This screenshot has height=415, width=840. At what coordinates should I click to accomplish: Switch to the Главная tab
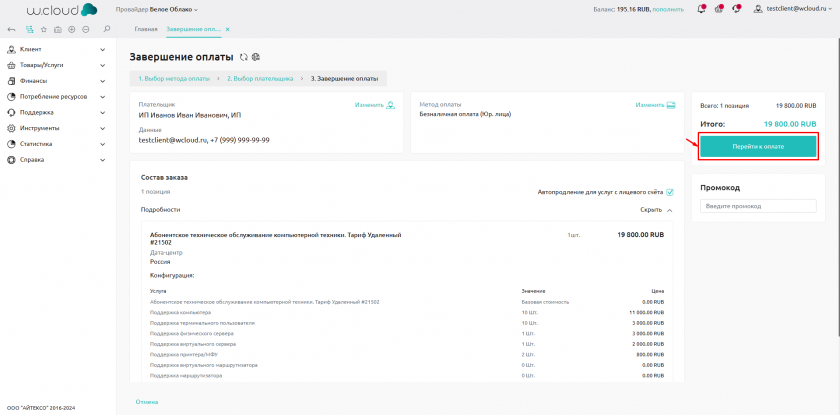point(146,29)
